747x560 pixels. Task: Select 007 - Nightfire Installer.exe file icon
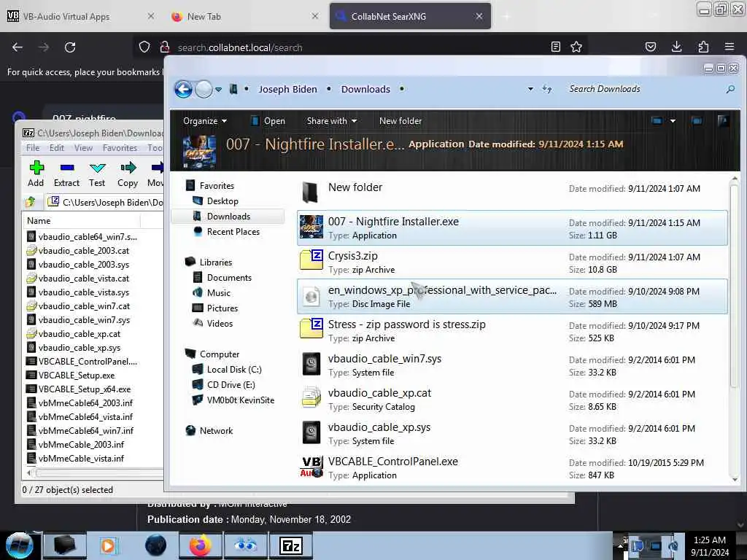pos(311,227)
